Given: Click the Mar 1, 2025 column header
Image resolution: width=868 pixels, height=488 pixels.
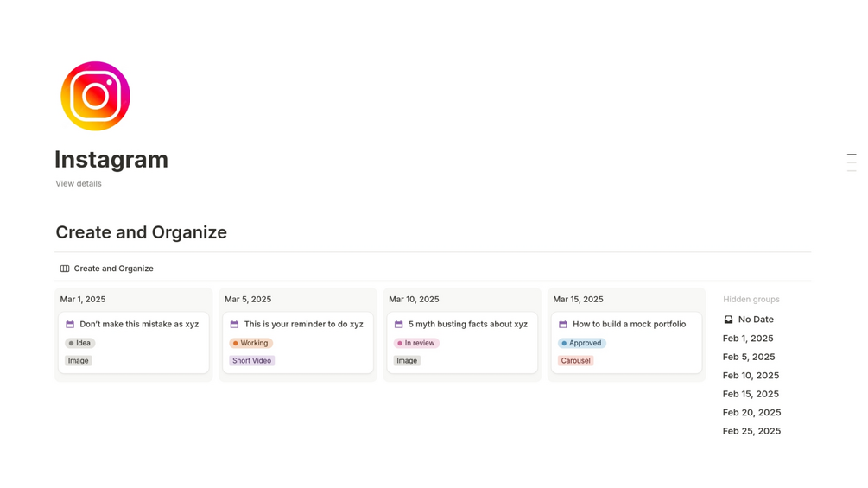Looking at the screenshot, I should pyautogui.click(x=83, y=300).
